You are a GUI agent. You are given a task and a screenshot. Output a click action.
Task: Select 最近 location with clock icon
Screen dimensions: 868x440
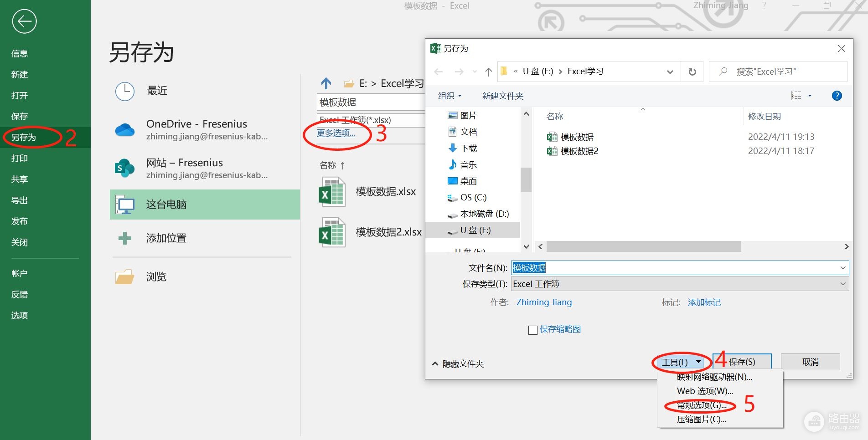(x=205, y=91)
